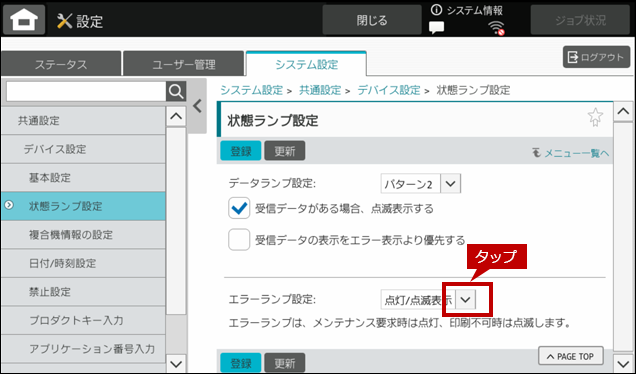Viewport: 636px width, 374px height.
Task: Click the ログアウト button
Action: click(596, 57)
